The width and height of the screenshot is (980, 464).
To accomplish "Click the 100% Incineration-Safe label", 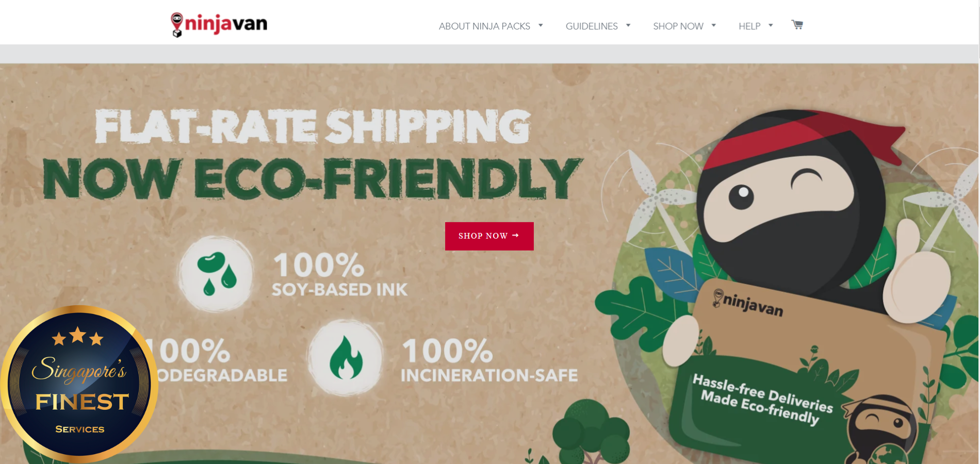I will click(x=489, y=360).
